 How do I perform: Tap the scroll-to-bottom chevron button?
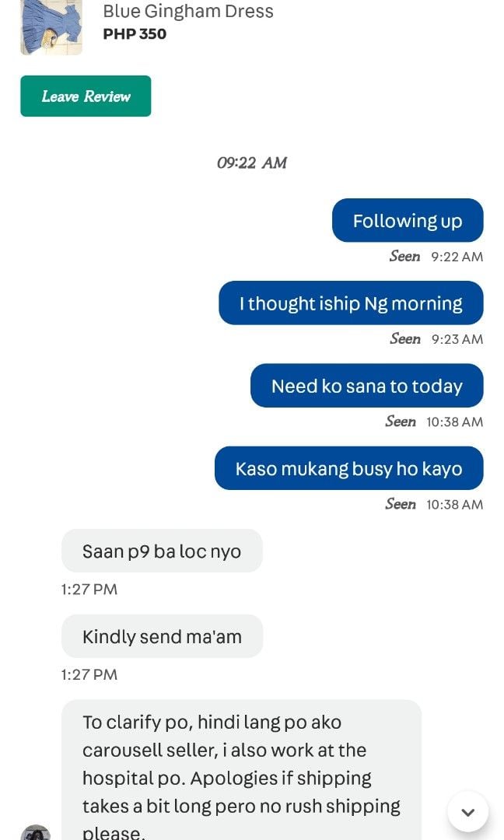point(467,811)
